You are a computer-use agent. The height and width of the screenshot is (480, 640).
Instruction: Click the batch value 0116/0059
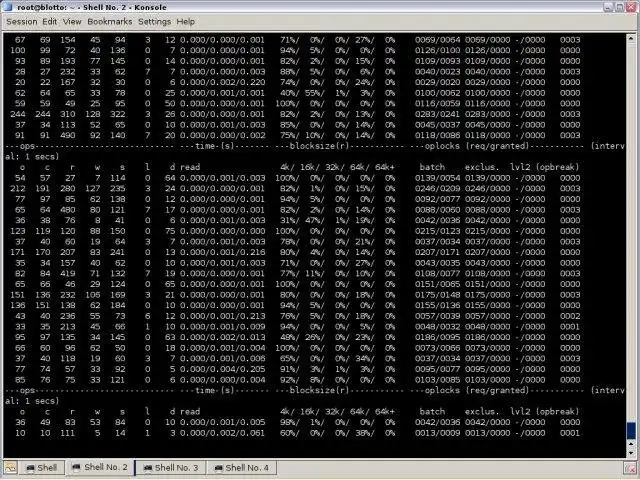click(437, 104)
